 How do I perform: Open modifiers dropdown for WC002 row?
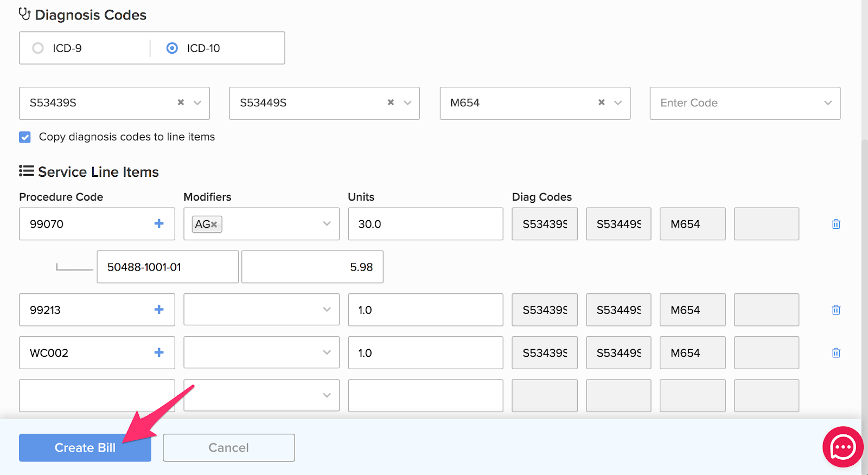tap(327, 352)
